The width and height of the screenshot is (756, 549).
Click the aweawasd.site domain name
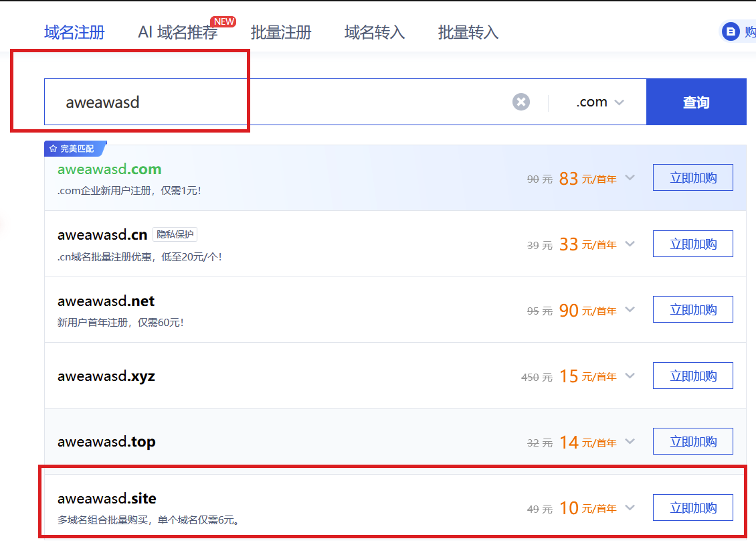[x=107, y=498]
